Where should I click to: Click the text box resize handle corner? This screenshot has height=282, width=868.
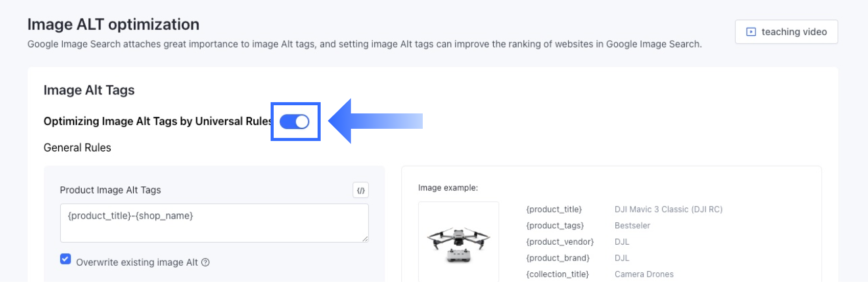click(365, 239)
